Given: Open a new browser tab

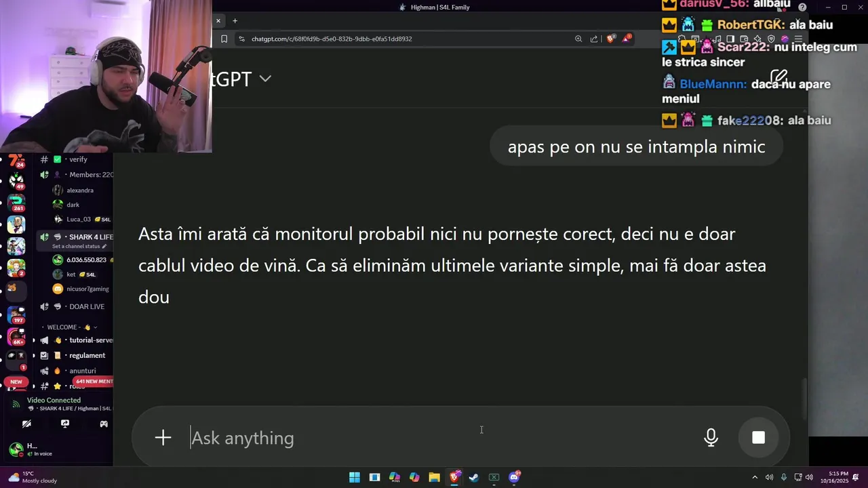Looking at the screenshot, I should pos(235,21).
